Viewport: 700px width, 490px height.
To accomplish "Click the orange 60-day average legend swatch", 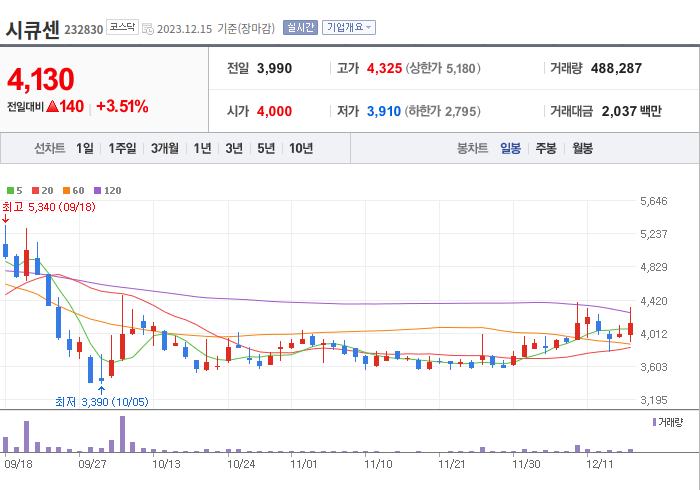I will click(x=67, y=191).
